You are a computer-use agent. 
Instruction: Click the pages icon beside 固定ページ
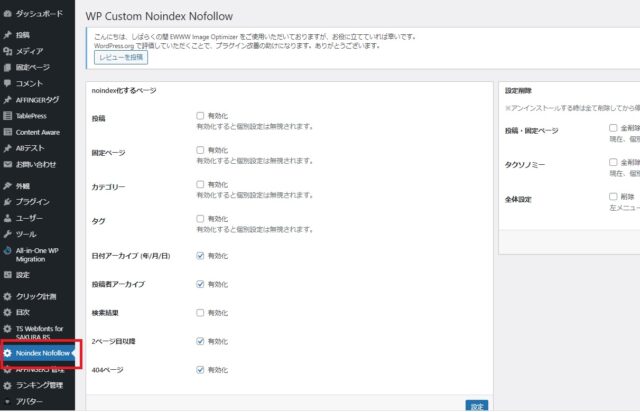tap(7, 67)
